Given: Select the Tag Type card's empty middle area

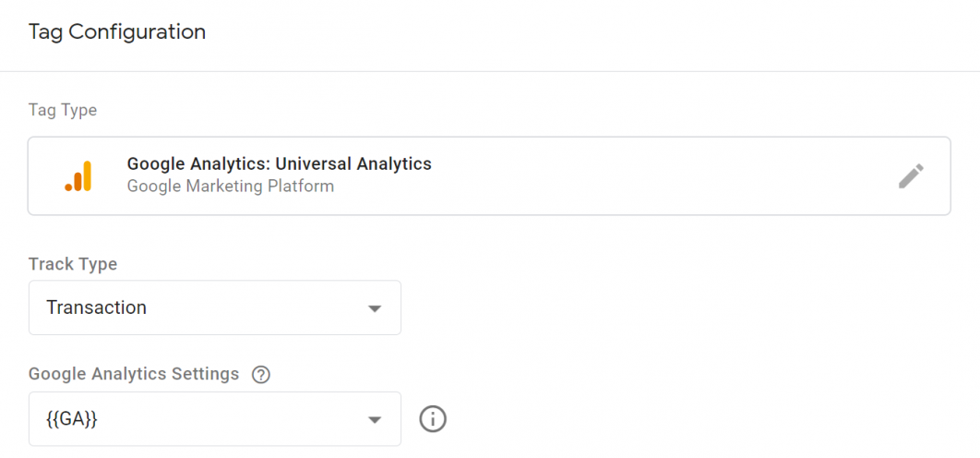Looking at the screenshot, I should click(646, 176).
